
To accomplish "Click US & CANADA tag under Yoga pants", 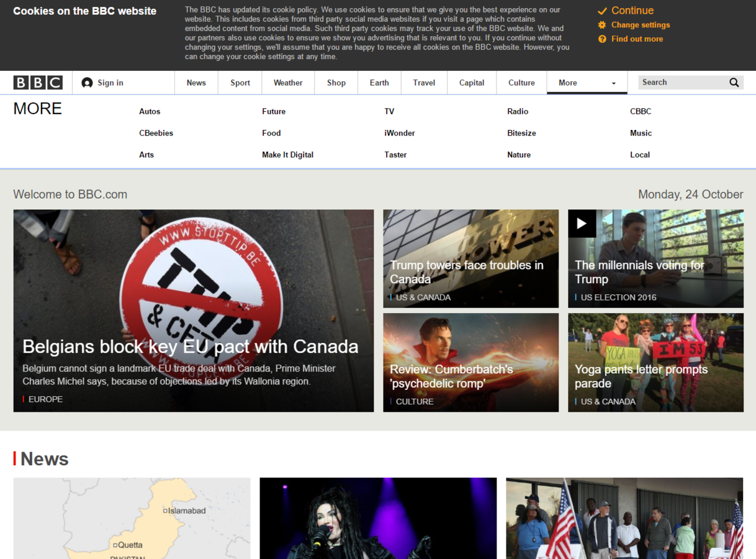I will tap(608, 401).
